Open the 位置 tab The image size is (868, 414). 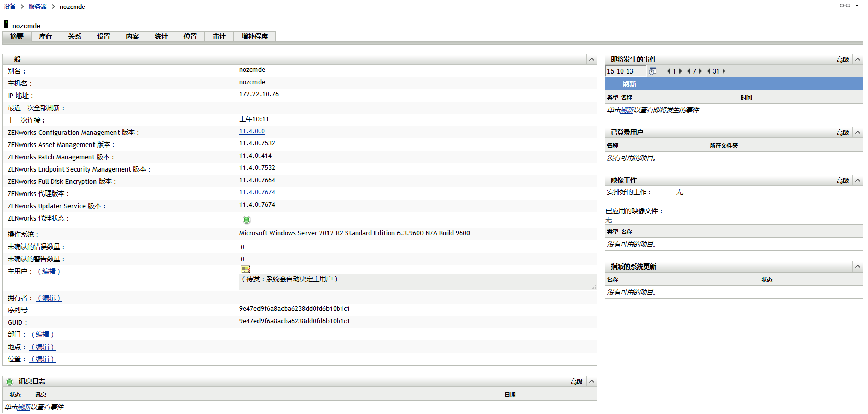(x=191, y=36)
